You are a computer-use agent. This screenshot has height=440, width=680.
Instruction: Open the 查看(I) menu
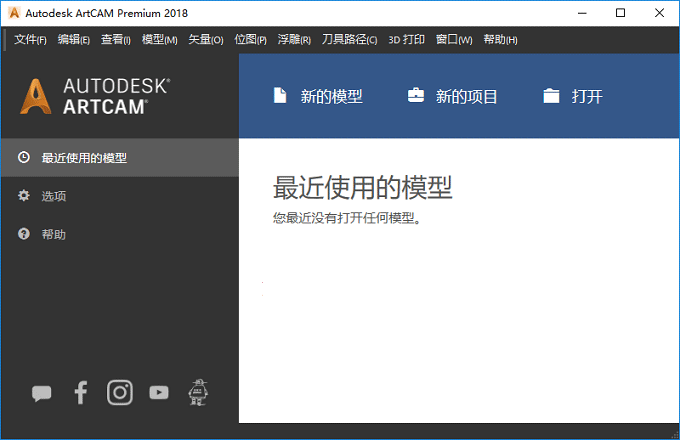coord(116,40)
